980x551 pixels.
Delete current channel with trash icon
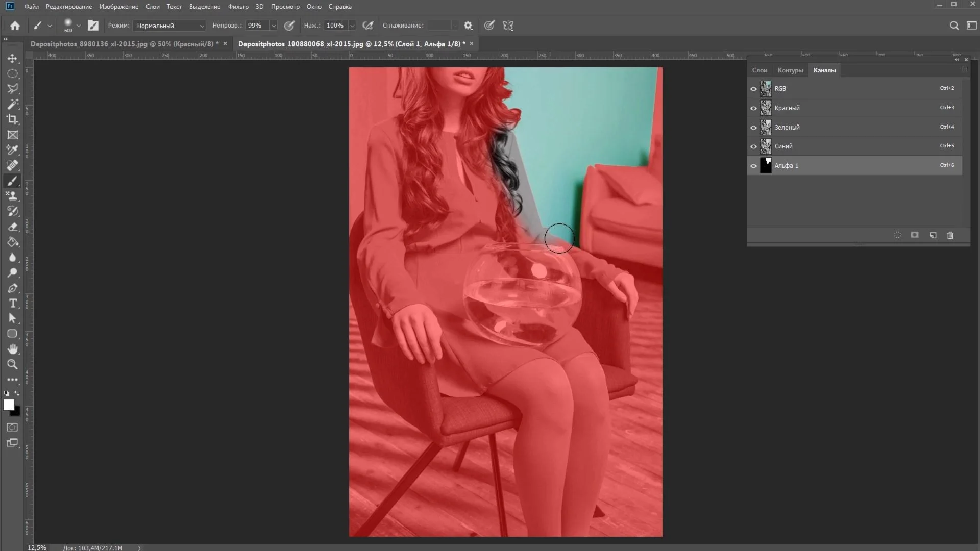click(x=950, y=235)
